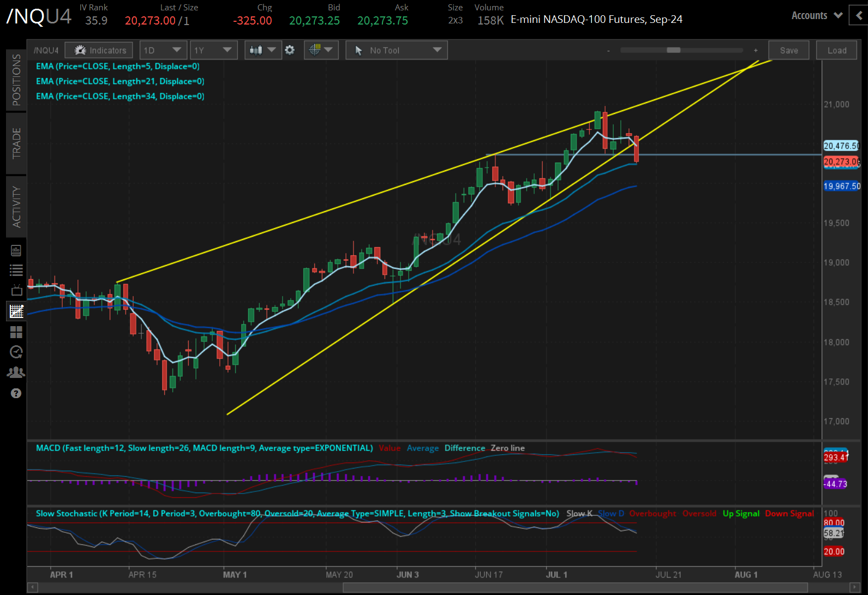Select the MACD study label

205,448
